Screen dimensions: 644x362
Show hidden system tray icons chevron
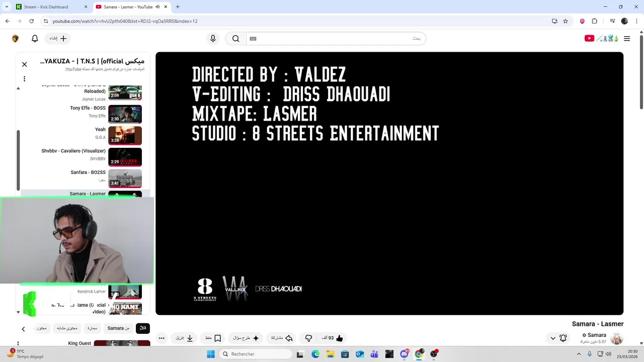click(x=580, y=354)
